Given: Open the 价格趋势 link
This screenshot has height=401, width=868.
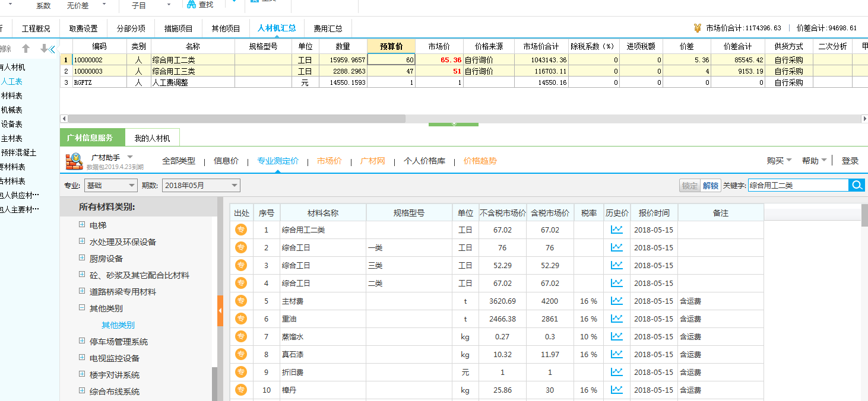Looking at the screenshot, I should (x=480, y=161).
